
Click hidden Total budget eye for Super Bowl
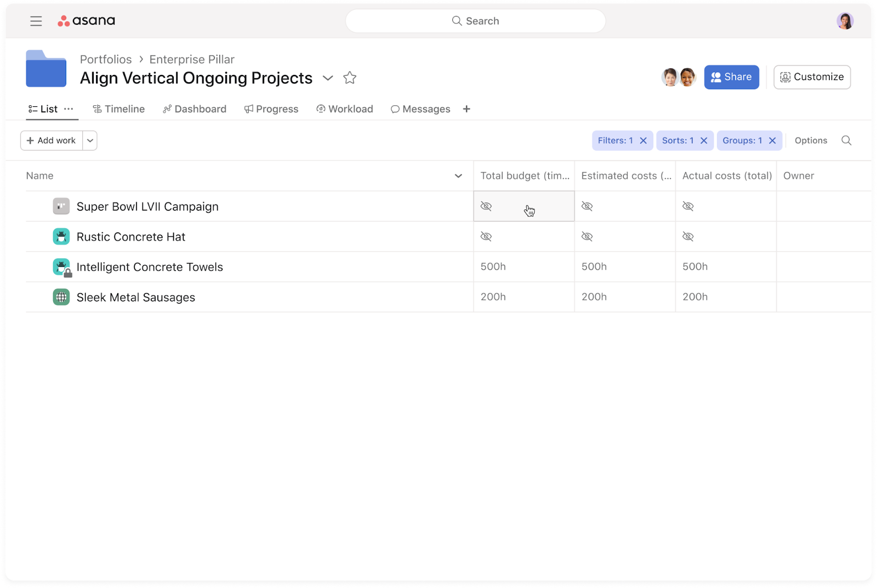tap(486, 207)
